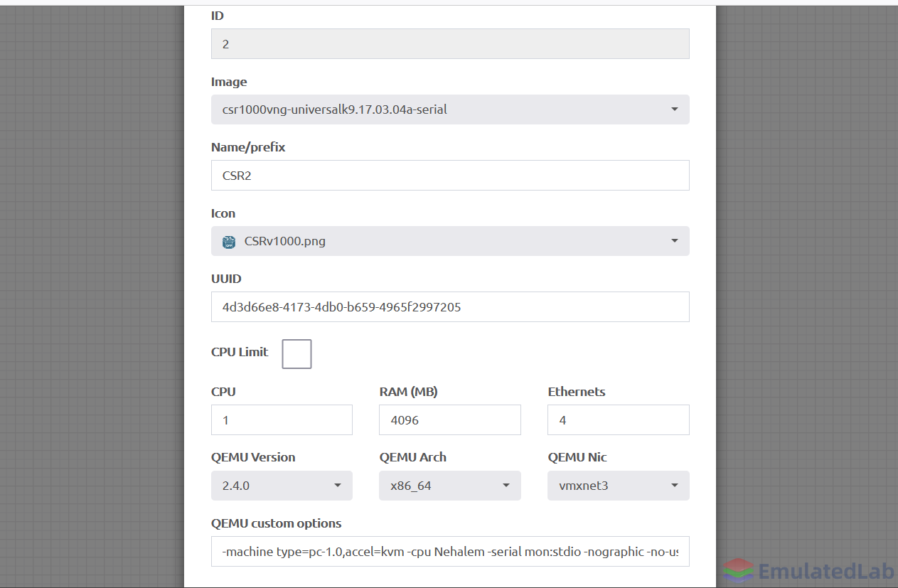898x588 pixels.
Task: Enable the CPU Limit checkbox
Action: 296,354
